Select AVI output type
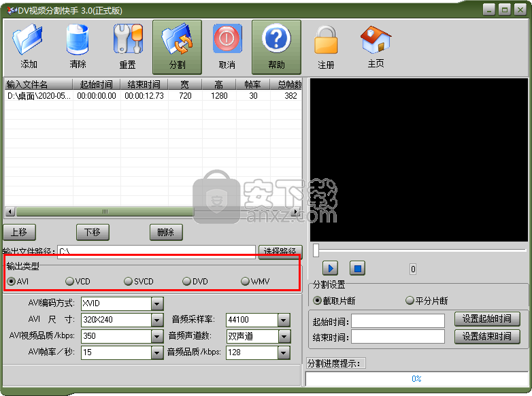Image resolution: width=532 pixels, height=396 pixels. (x=18, y=281)
